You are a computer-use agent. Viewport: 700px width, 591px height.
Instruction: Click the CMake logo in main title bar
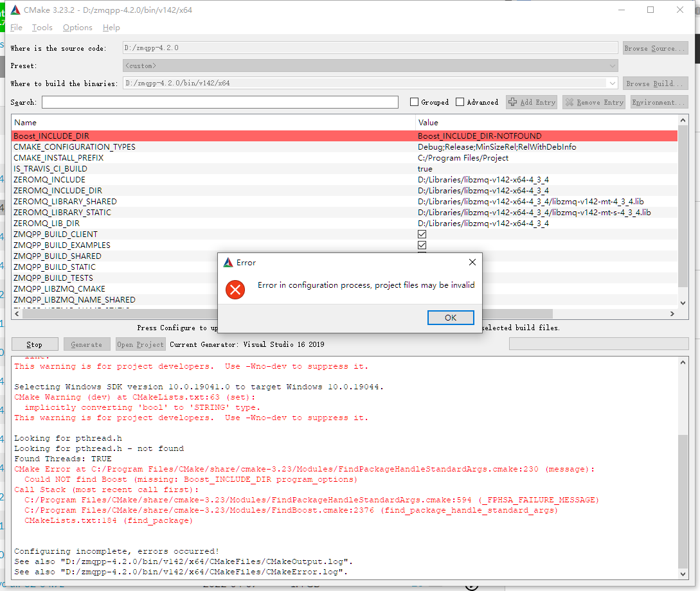[x=15, y=10]
